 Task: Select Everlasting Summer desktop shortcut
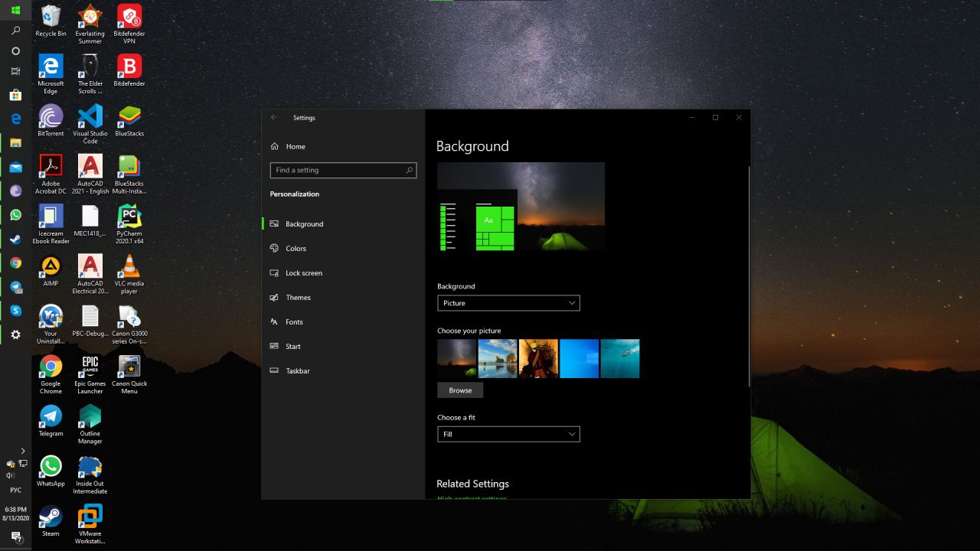[x=90, y=24]
